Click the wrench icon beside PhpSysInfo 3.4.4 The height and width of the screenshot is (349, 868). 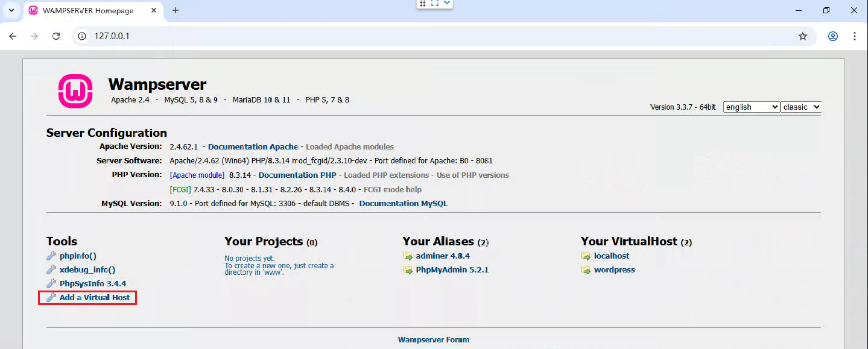(x=51, y=283)
